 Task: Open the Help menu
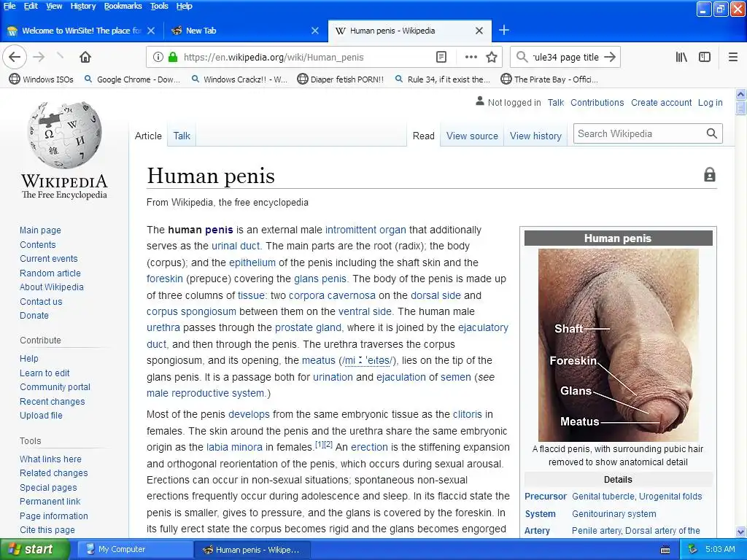point(184,6)
